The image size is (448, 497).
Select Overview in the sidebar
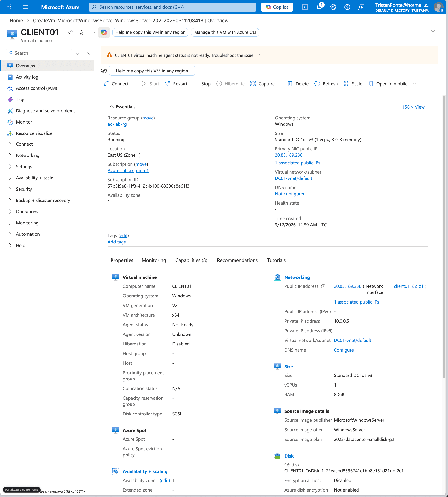point(47,66)
